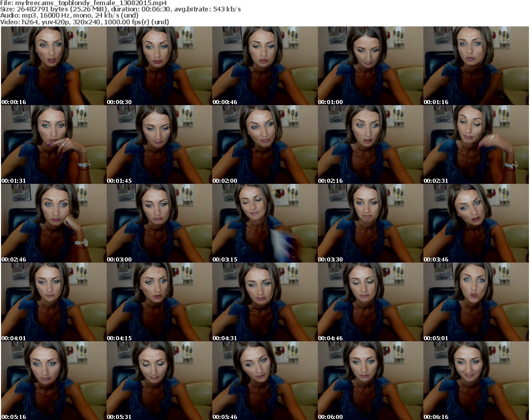This screenshot has height=420, width=530.
Task: Click the Video line showing h264 320x240
Action: (84, 22)
